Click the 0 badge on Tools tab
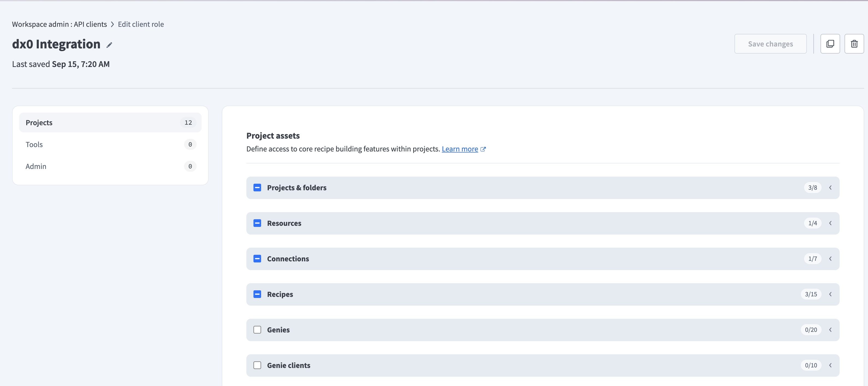 click(x=190, y=145)
